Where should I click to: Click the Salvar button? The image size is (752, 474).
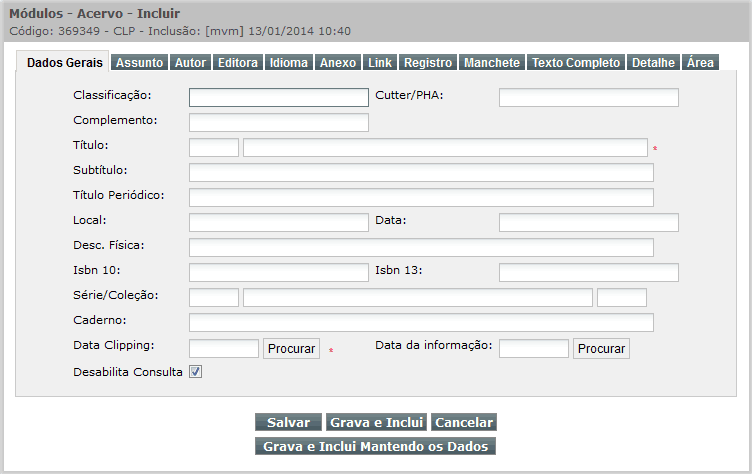[288, 422]
